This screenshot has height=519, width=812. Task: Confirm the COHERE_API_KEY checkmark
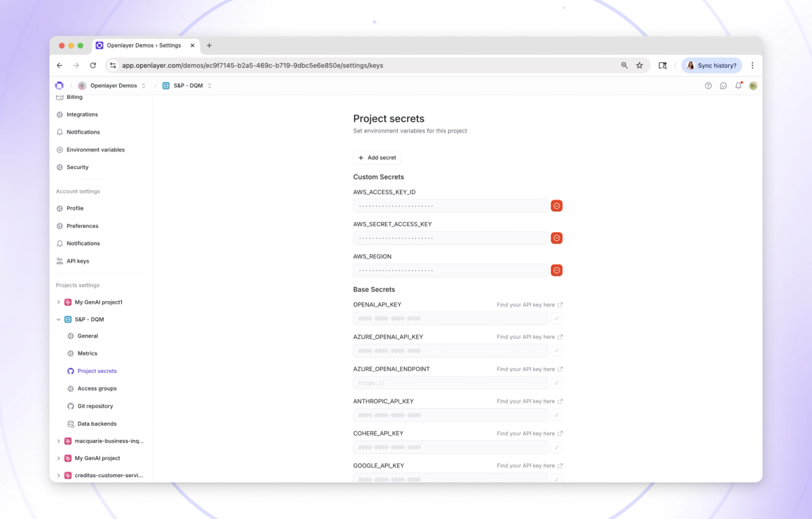556,447
